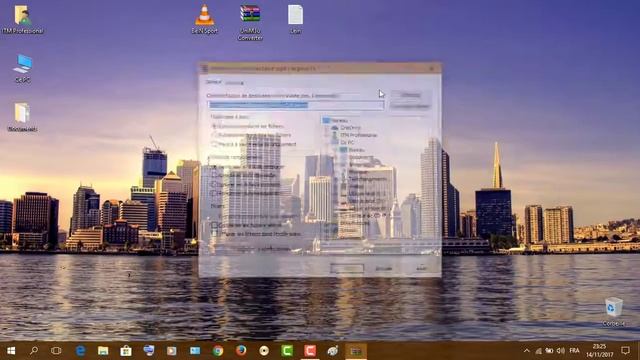Image resolution: width=640 pixels, height=360 pixels.
Task: Select the first update mode radio button
Action: tap(214, 127)
